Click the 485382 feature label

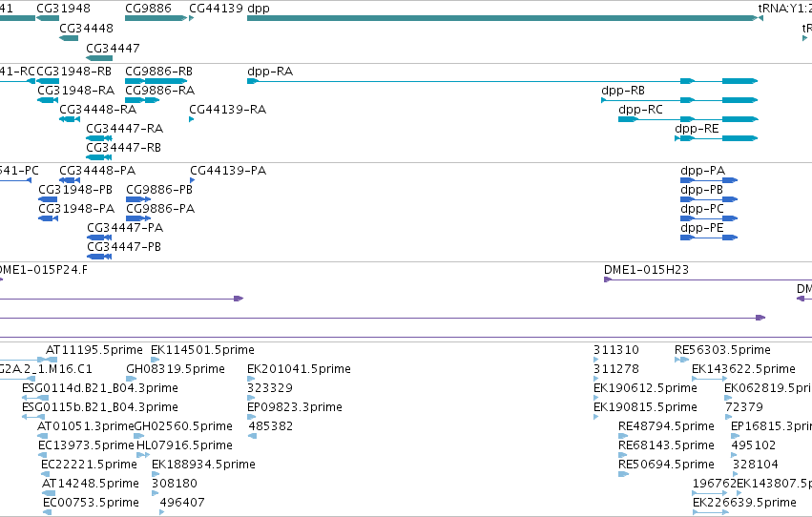pos(270,426)
